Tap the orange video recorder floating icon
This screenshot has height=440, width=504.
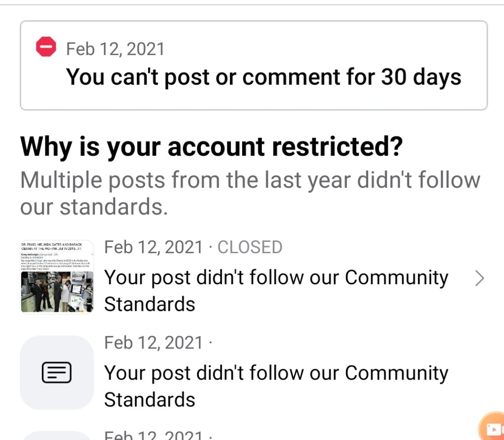tap(492, 428)
